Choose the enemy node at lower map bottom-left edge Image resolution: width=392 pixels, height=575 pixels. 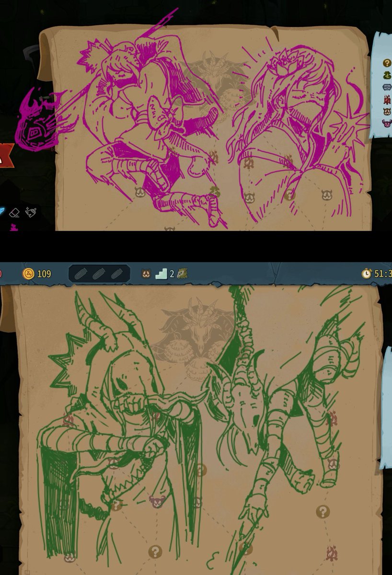click(x=70, y=557)
